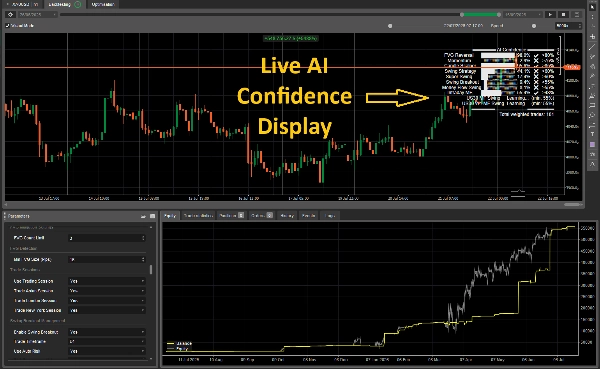Select the cursor pointer tool
This screenshot has height=369, width=600.
592,7
